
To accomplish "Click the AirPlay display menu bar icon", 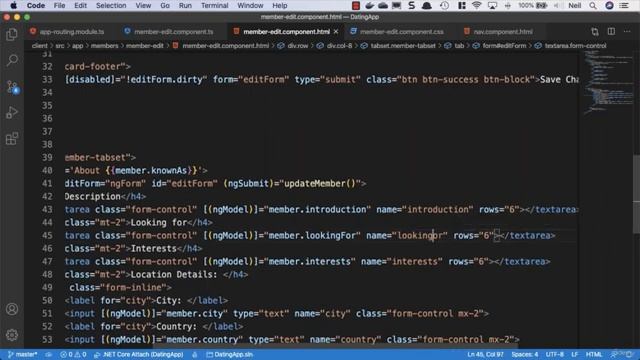I will (492, 5).
